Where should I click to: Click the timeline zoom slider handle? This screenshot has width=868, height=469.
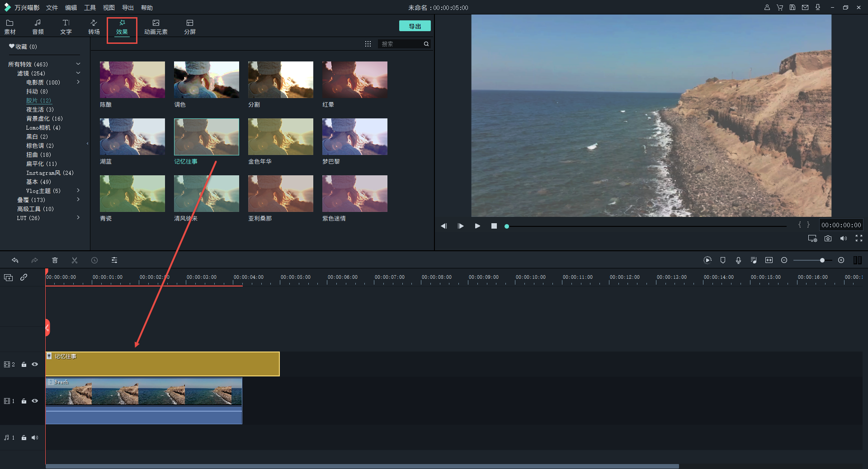coord(822,260)
